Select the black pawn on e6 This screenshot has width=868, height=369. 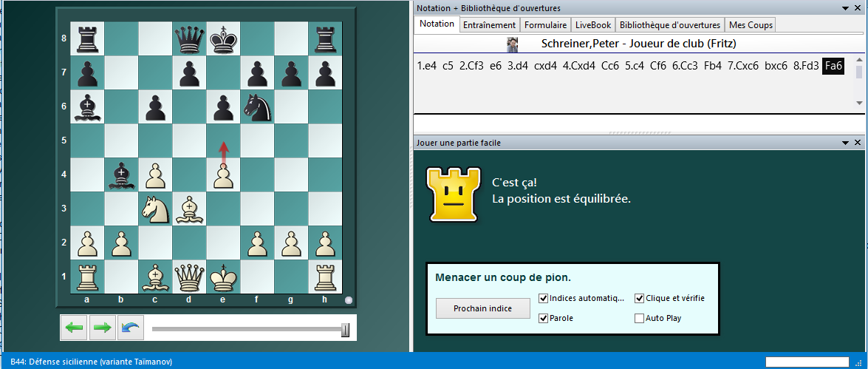223,107
